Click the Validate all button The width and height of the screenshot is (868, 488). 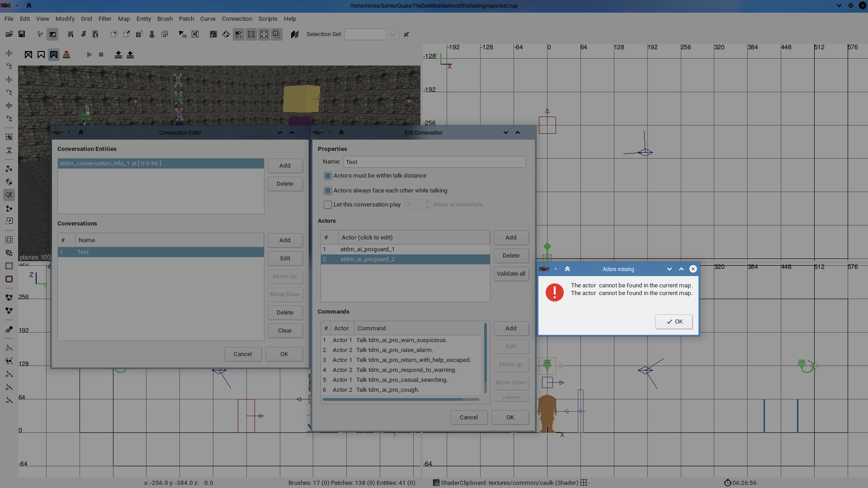tap(511, 274)
